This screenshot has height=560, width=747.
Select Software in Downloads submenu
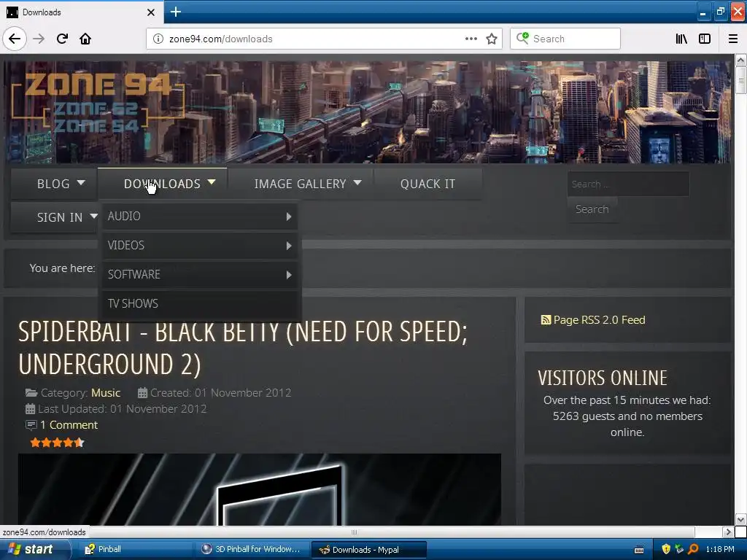(200, 274)
